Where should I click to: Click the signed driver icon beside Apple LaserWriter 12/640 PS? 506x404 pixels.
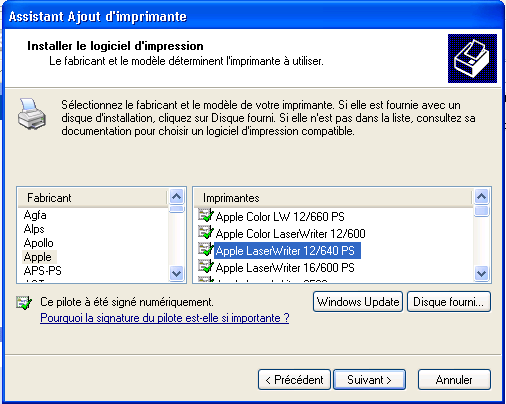205,250
